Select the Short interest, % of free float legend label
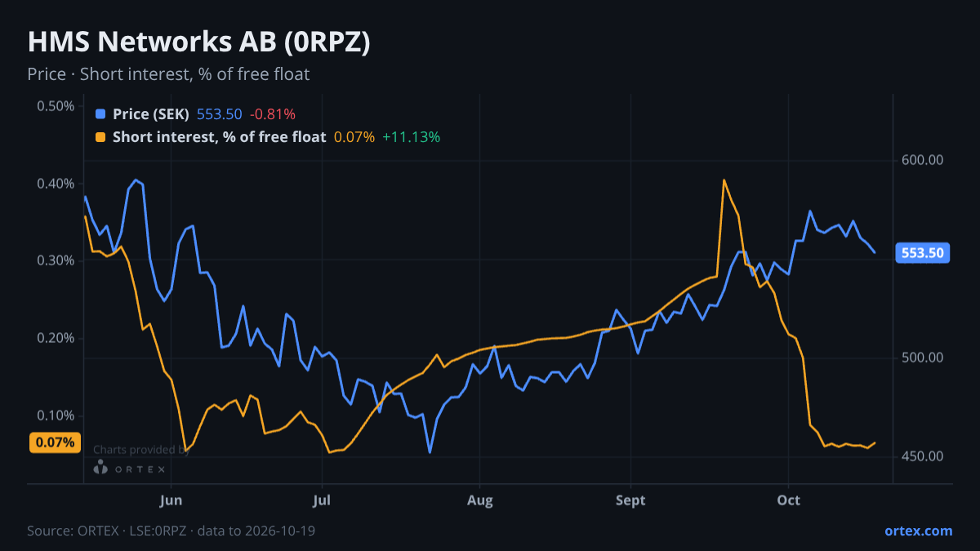Image resolution: width=980 pixels, height=551 pixels. click(219, 137)
